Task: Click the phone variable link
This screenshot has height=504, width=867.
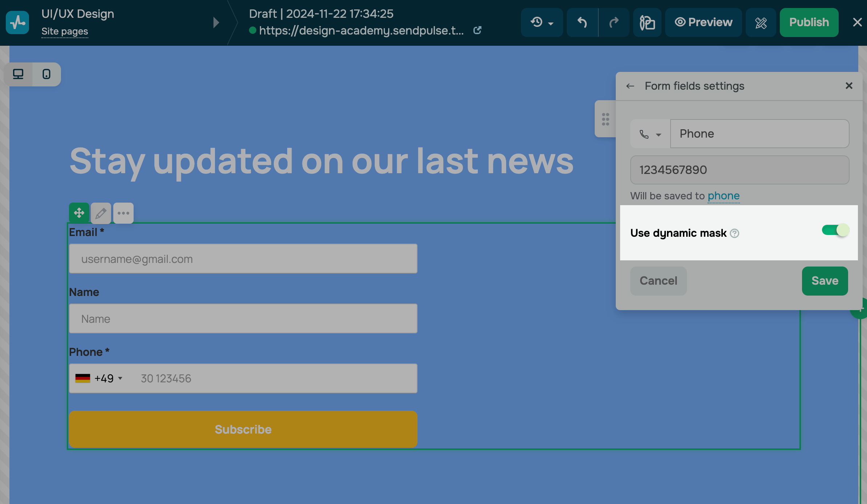Action: [723, 196]
